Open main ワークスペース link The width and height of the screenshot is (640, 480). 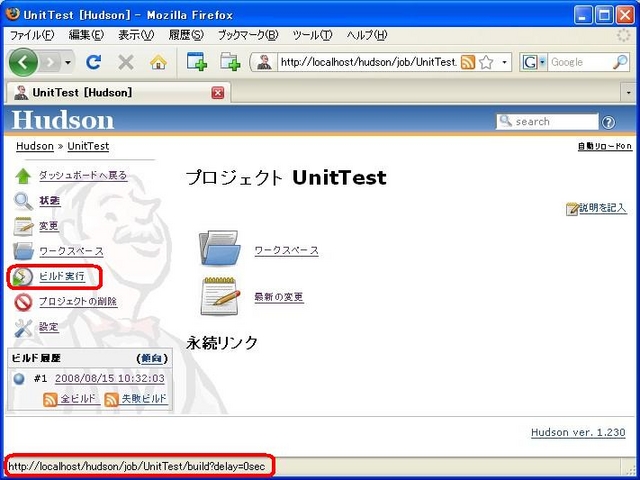coord(287,251)
